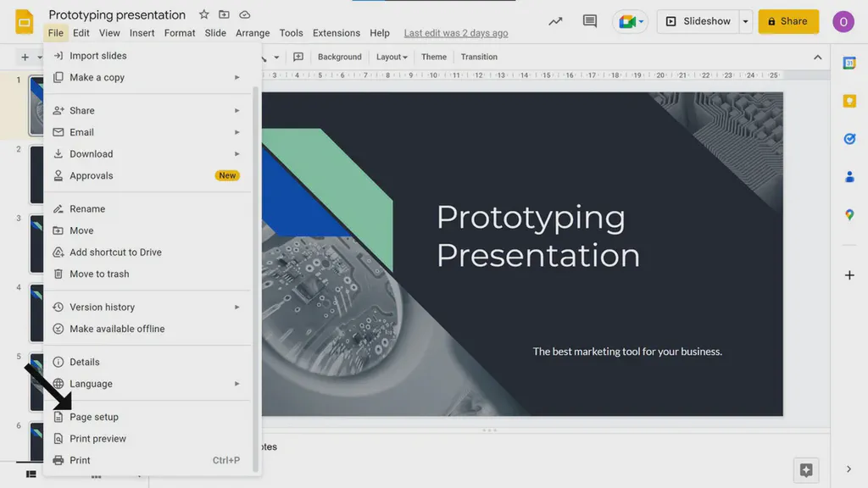Open Google Contacts from the side panel

[849, 177]
